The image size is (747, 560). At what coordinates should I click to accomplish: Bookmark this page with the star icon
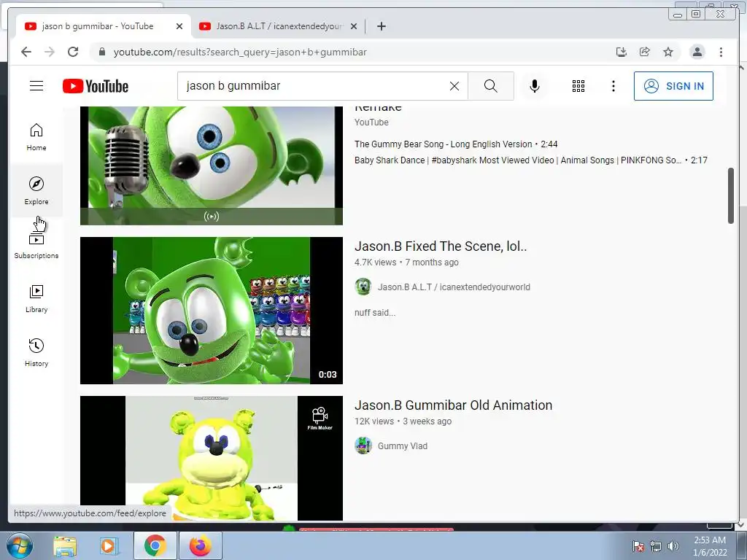[x=668, y=52]
